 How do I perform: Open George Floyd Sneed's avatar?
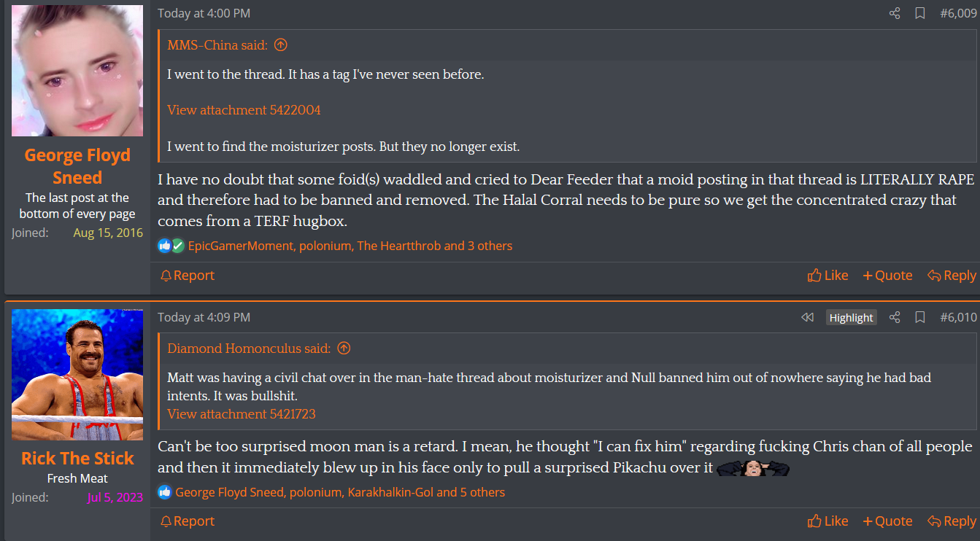point(77,71)
